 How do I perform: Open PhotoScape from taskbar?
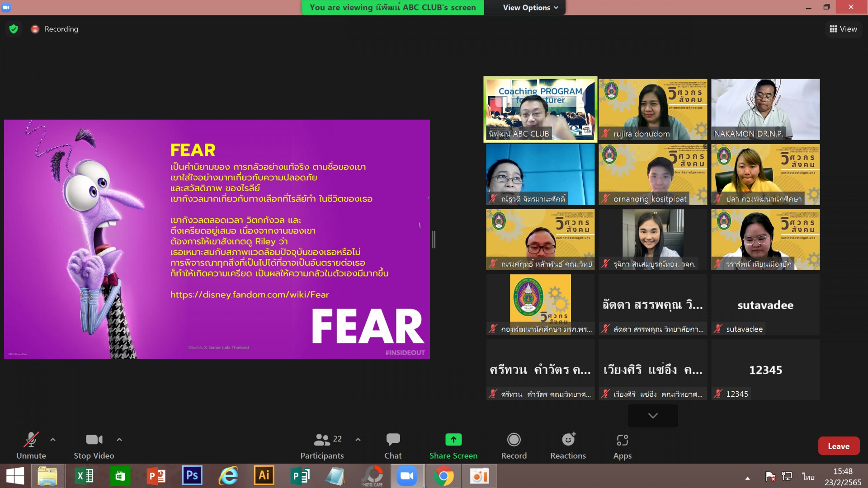373,476
